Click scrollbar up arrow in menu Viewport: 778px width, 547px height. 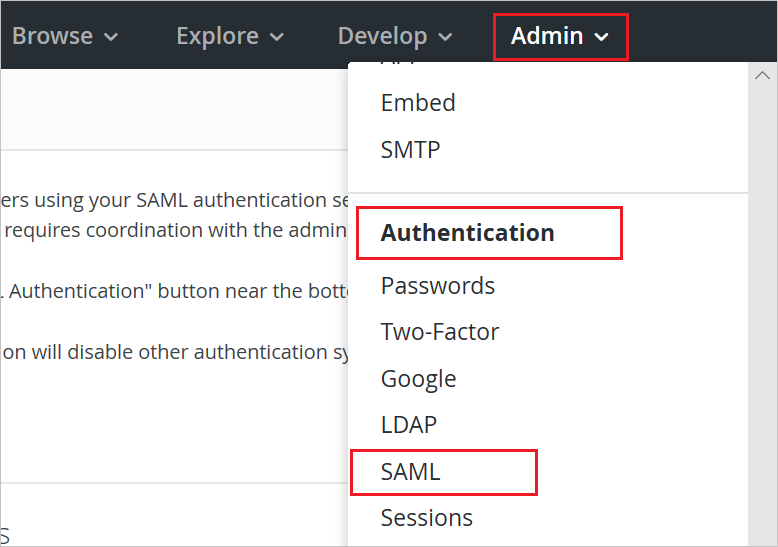tap(763, 76)
